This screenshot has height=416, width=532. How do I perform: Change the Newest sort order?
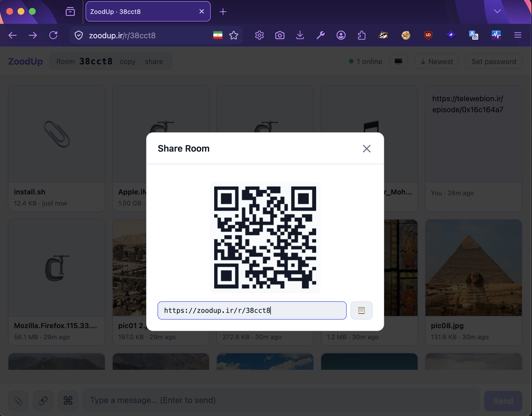point(437,61)
